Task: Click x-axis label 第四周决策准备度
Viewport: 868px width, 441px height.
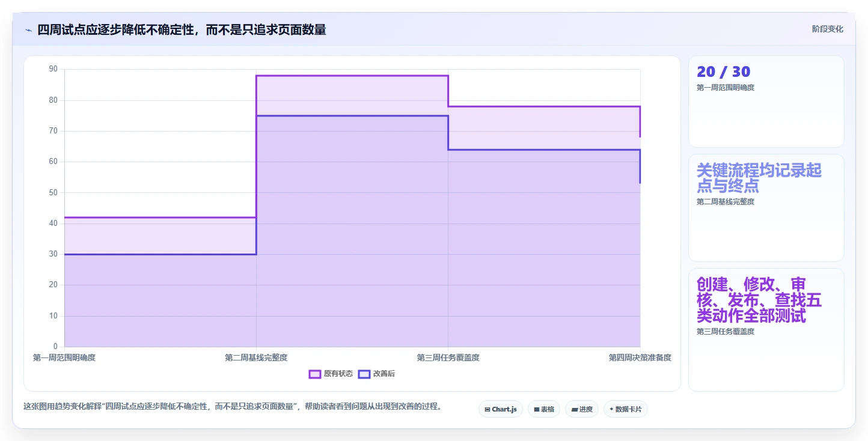Action: click(x=640, y=357)
